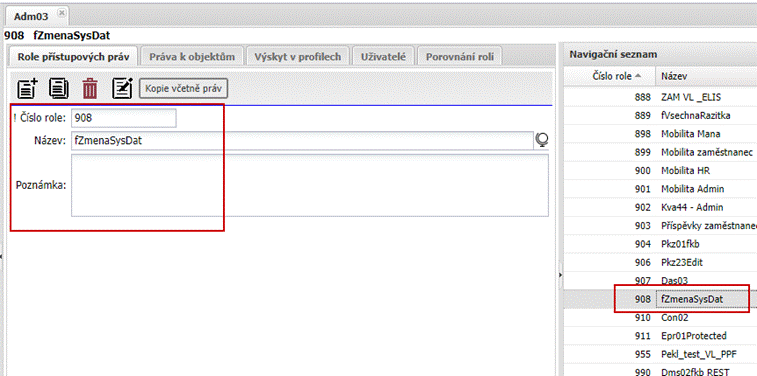The image size is (757, 376).
Task: Select row 902 Kva44 - Admin
Action: [x=660, y=207]
